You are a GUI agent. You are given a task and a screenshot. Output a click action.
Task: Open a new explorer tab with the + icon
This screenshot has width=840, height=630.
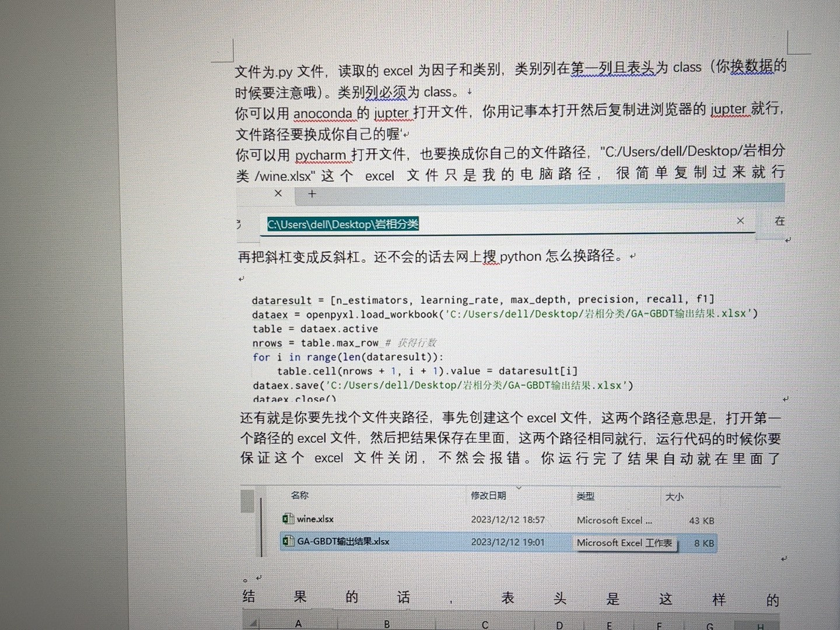click(x=311, y=194)
